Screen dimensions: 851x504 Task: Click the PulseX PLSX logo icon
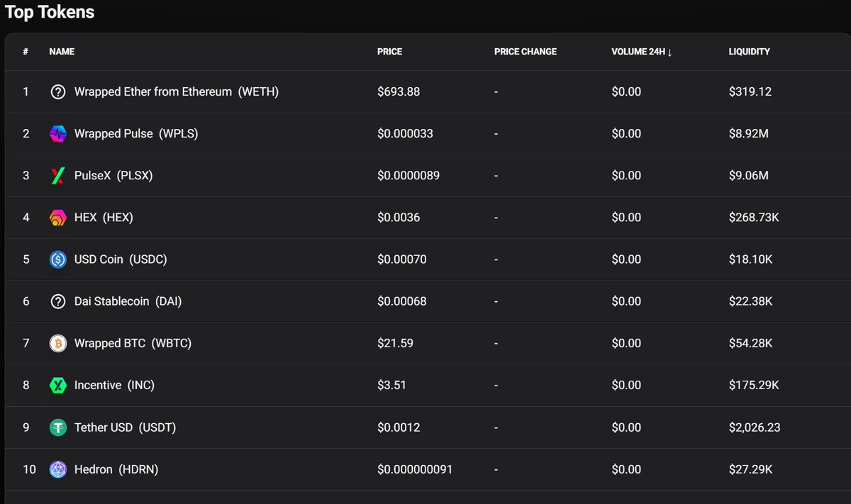[x=57, y=175]
